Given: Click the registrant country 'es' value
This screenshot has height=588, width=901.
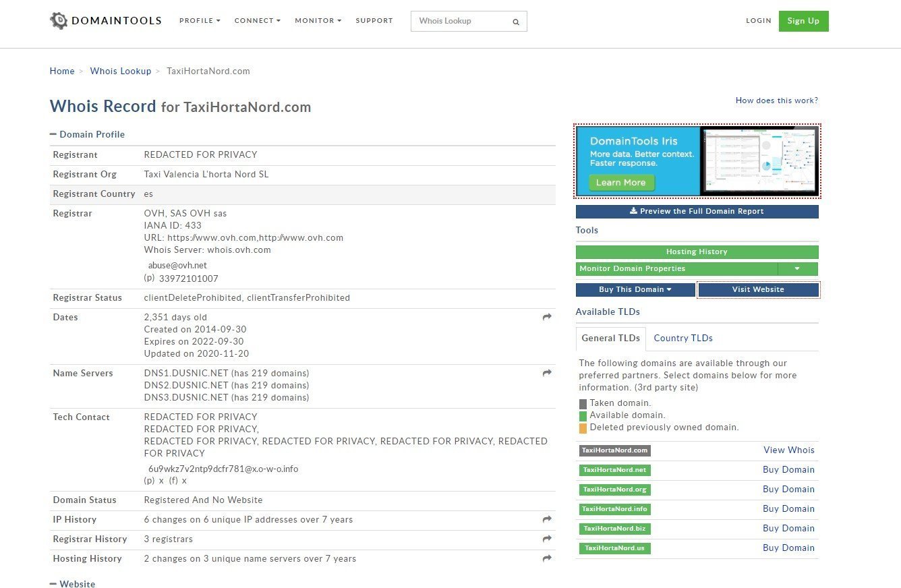Looking at the screenshot, I should [148, 194].
